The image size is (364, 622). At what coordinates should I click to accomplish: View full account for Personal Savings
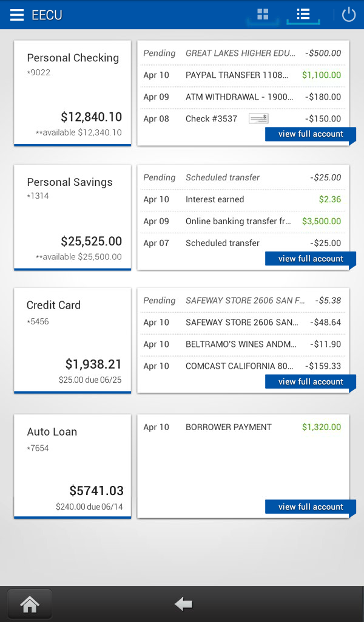[310, 259]
